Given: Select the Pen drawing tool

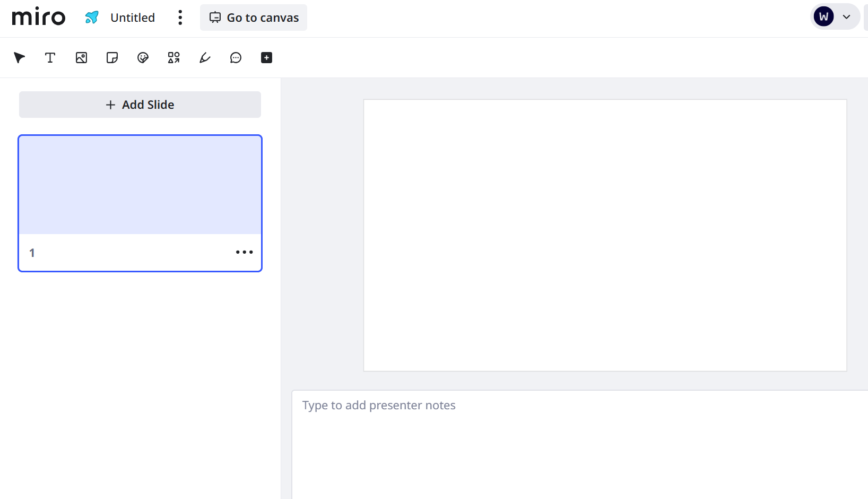Looking at the screenshot, I should tap(204, 57).
